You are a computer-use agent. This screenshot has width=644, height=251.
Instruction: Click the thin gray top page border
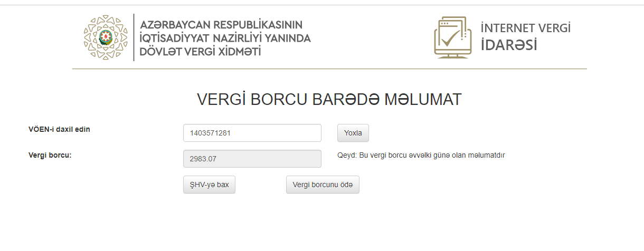point(322,5)
